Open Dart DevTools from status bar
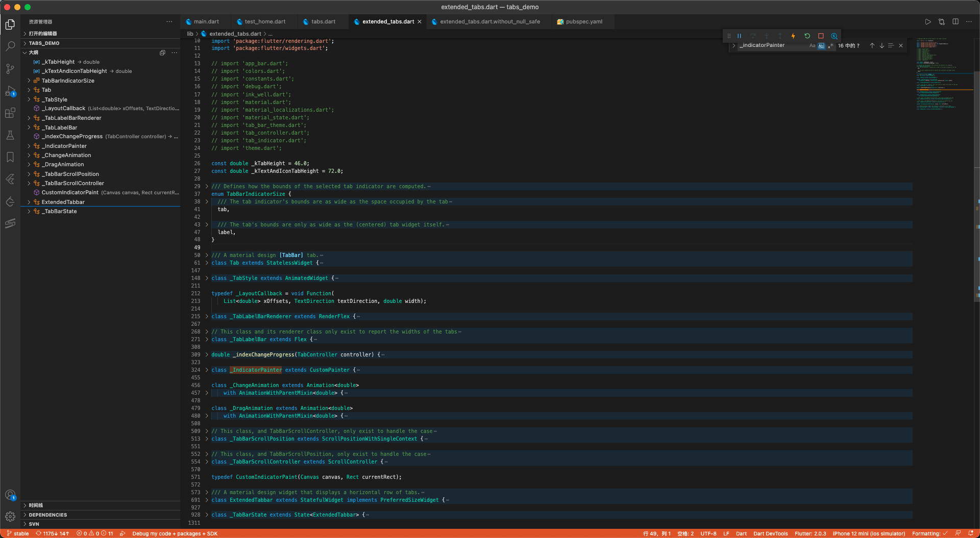 (x=770, y=533)
